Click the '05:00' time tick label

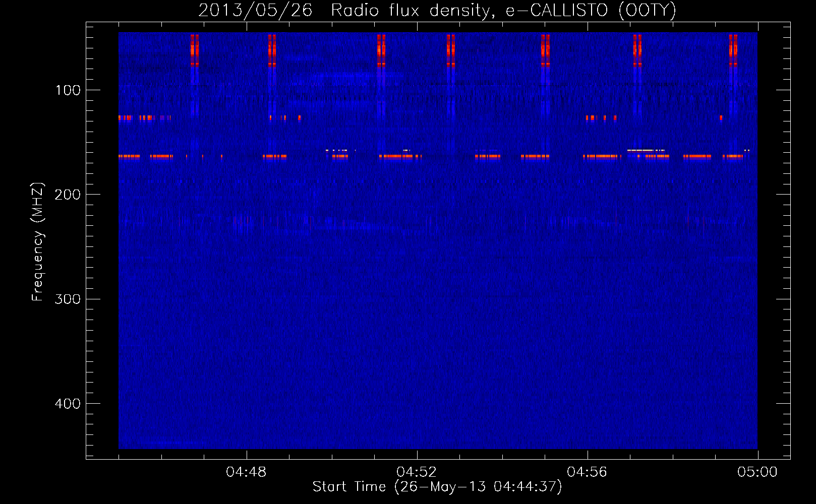coord(757,472)
